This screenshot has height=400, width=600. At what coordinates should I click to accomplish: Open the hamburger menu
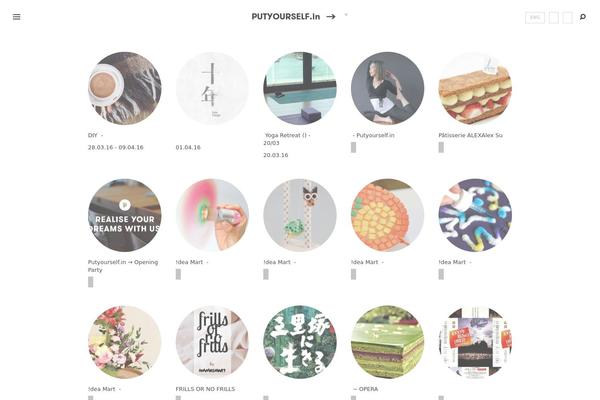[16, 17]
